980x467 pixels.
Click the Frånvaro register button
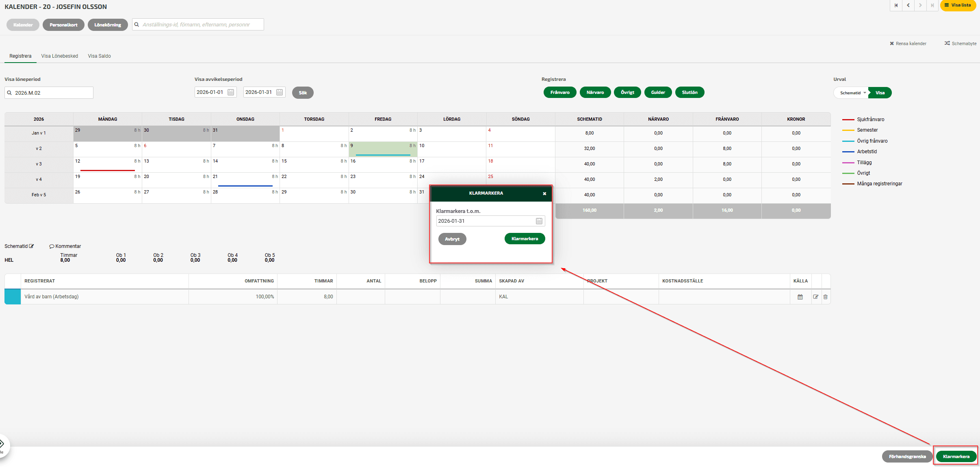[x=559, y=93]
